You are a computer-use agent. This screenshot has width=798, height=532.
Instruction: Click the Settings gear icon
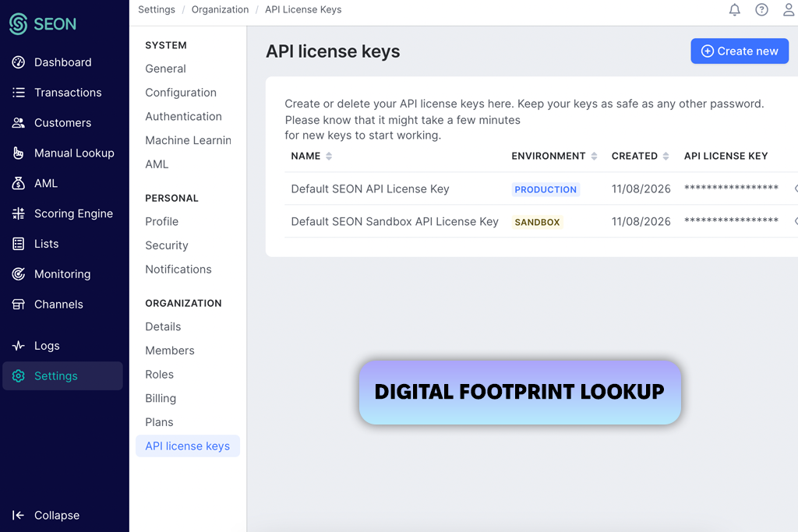[19, 376]
